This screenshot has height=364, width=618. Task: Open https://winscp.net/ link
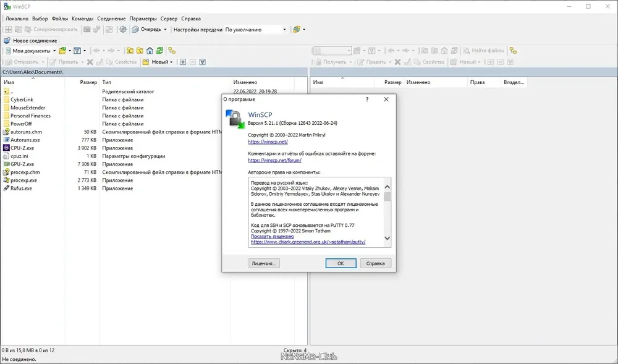(x=268, y=142)
